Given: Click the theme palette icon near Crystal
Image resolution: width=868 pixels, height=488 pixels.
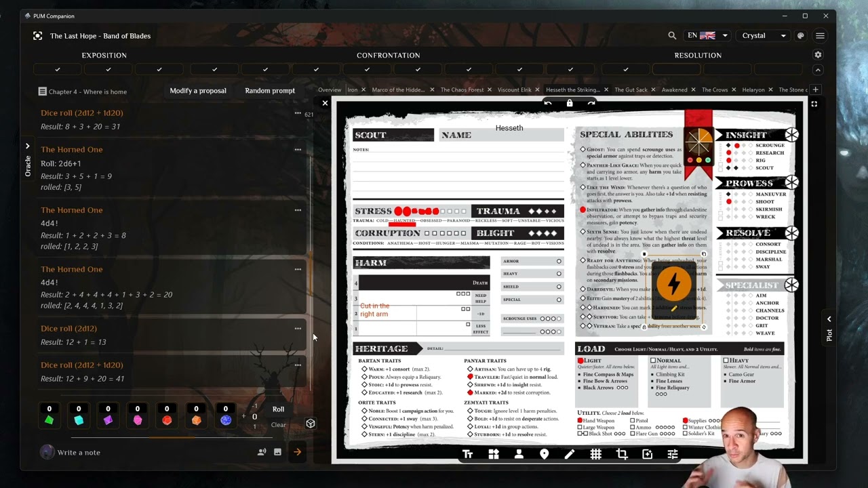Looking at the screenshot, I should pos(801,36).
